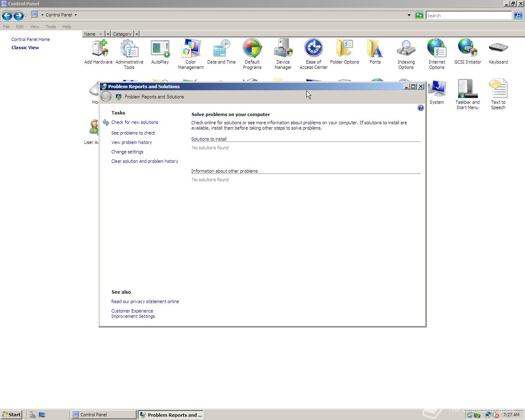Open Internet Options icon
Image resolution: width=525 pixels, height=420 pixels.
[x=437, y=55]
